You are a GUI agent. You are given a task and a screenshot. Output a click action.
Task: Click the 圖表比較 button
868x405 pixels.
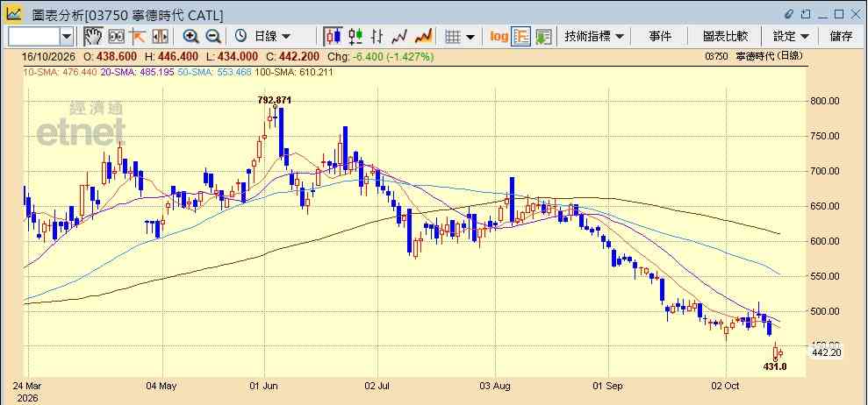pyautogui.click(x=725, y=37)
